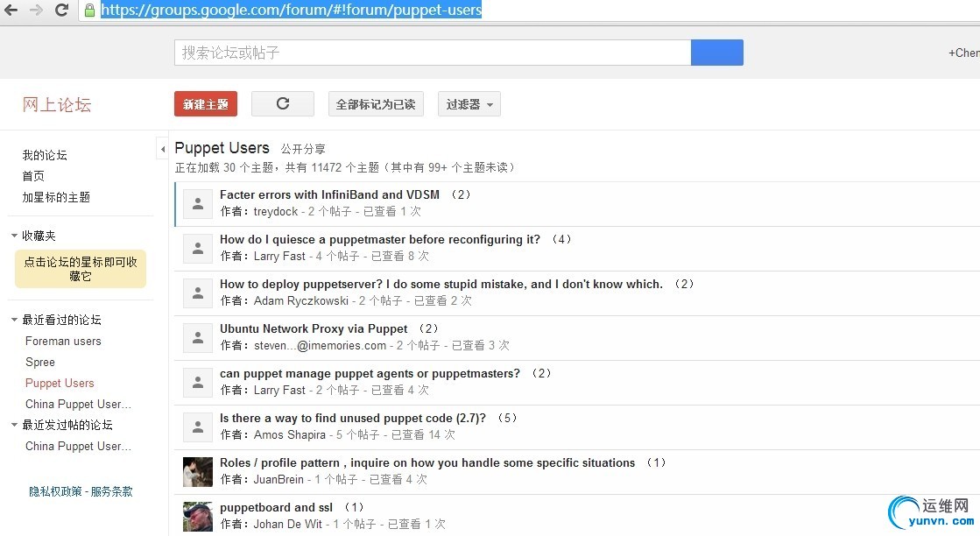Viewport: 980px width, 536px height.
Task: Open China Puppet User under 最近发过帖的论坛
Action: 78,446
